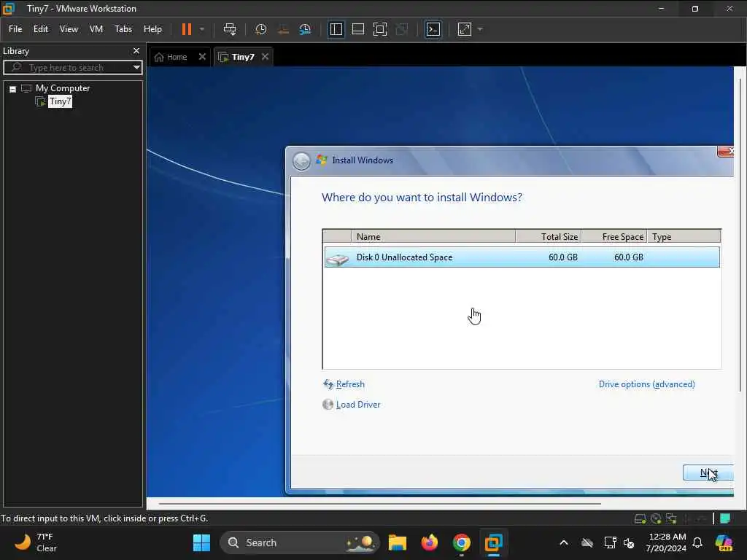This screenshot has height=560, width=747.
Task: Open the notifications bell
Action: pyautogui.click(x=697, y=542)
